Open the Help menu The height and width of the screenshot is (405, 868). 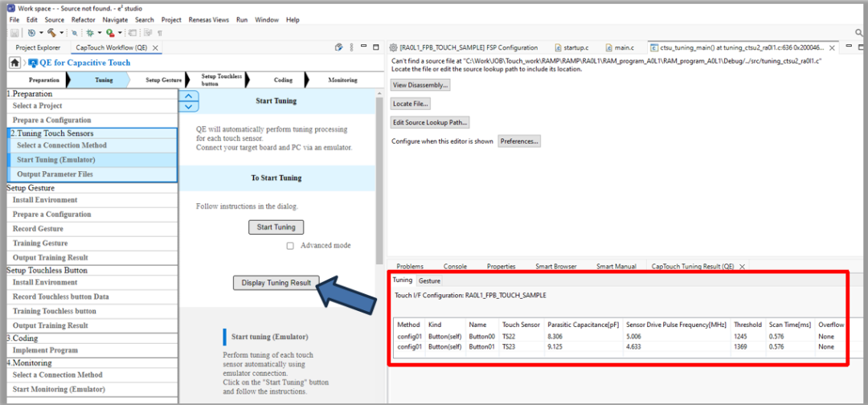293,19
